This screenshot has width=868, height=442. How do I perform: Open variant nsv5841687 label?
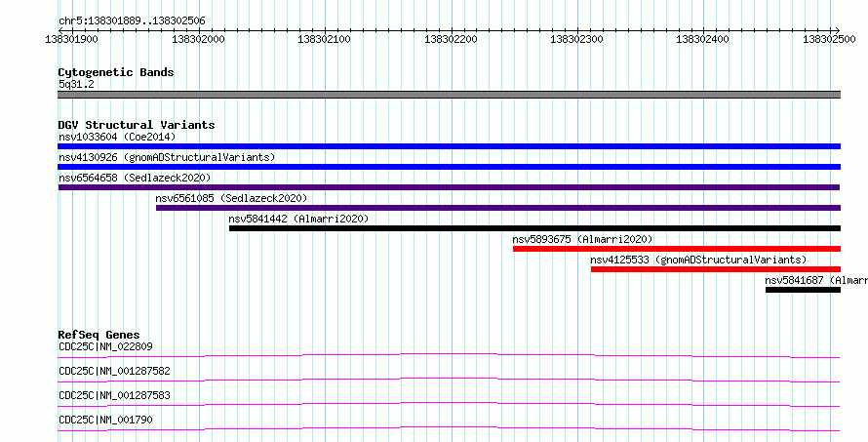[x=816, y=280]
